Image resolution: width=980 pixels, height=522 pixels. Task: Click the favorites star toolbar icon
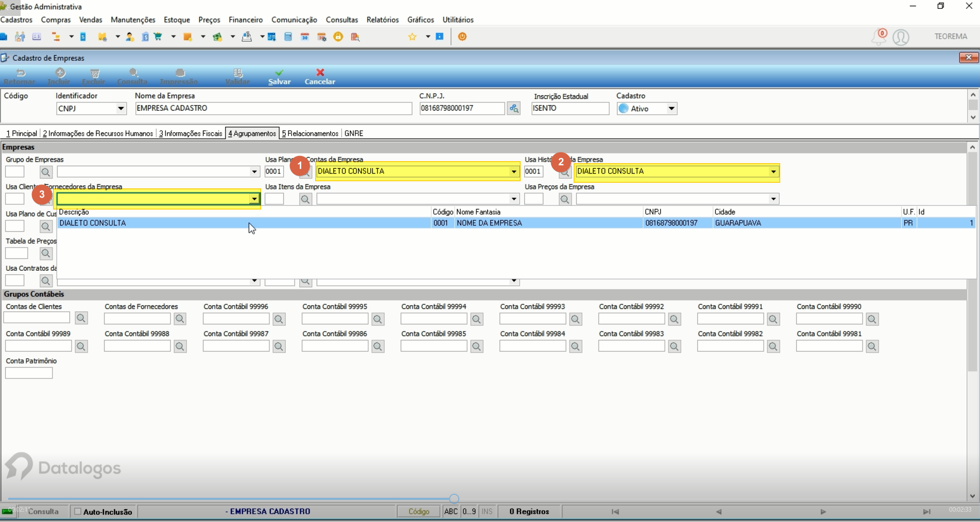[x=412, y=37]
